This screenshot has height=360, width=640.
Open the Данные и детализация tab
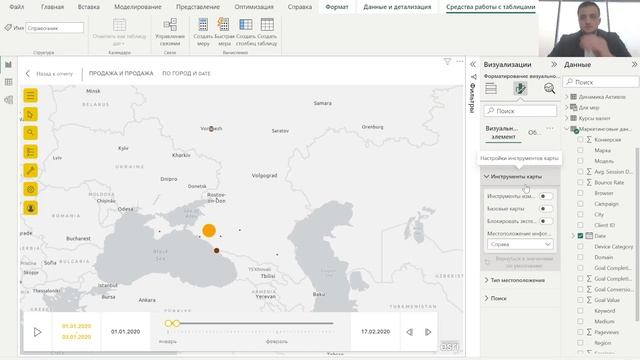click(x=397, y=7)
